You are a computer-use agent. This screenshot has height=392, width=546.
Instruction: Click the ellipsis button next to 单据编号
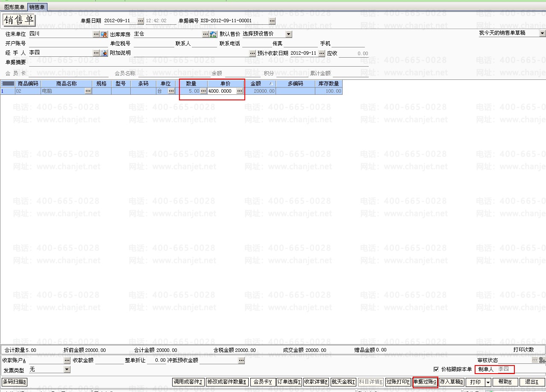272,21
